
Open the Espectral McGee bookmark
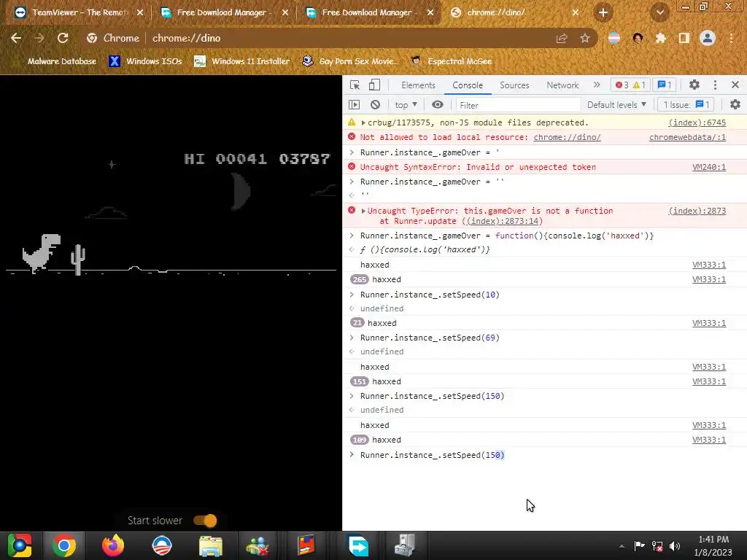[x=451, y=61]
